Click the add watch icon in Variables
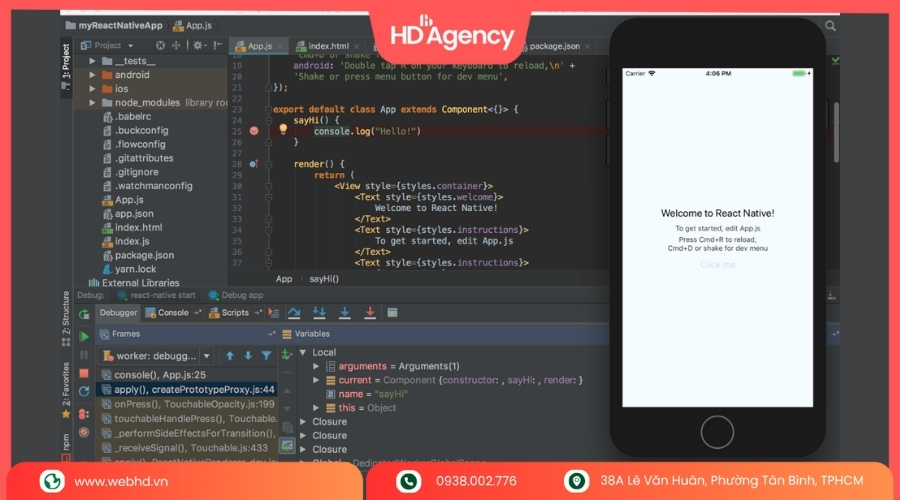 286,355
